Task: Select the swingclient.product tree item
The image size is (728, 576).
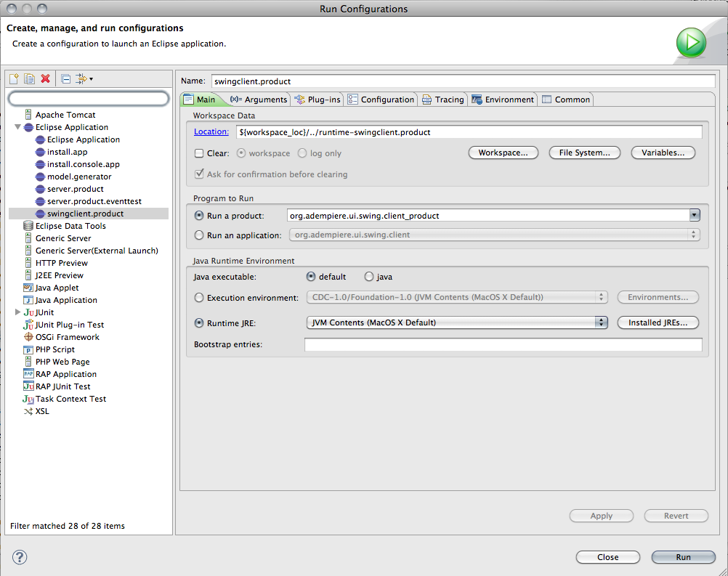Action: coord(88,214)
